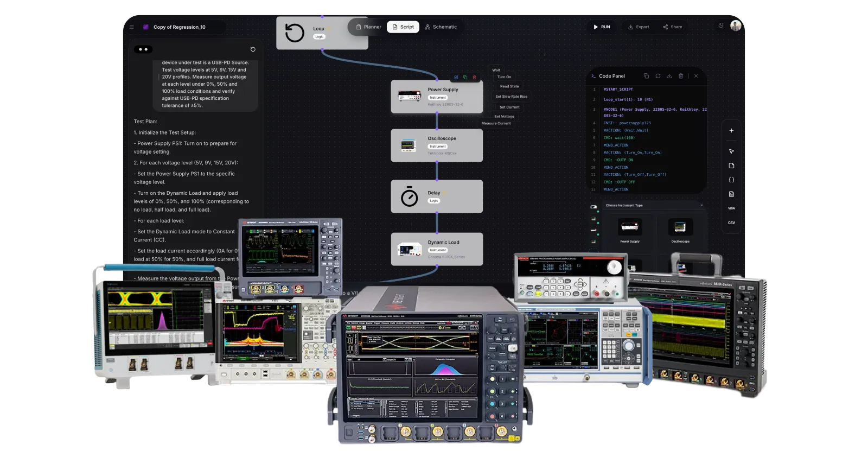The height and width of the screenshot is (451, 868).
Task: Click the blank page icon in the right toolbar
Action: (x=731, y=166)
